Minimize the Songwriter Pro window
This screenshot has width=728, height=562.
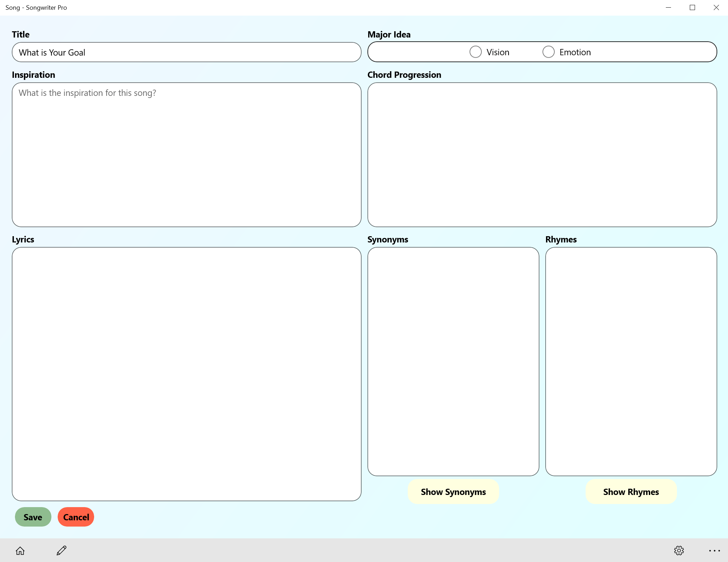[668, 8]
